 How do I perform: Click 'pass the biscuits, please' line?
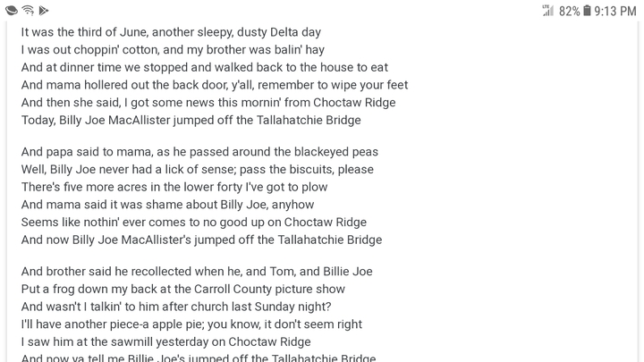(197, 170)
